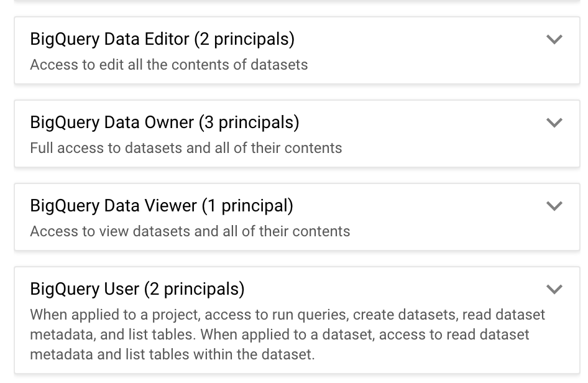Select the "BigQuery Data Owner" role name
The height and width of the screenshot is (383, 588).
tap(112, 122)
